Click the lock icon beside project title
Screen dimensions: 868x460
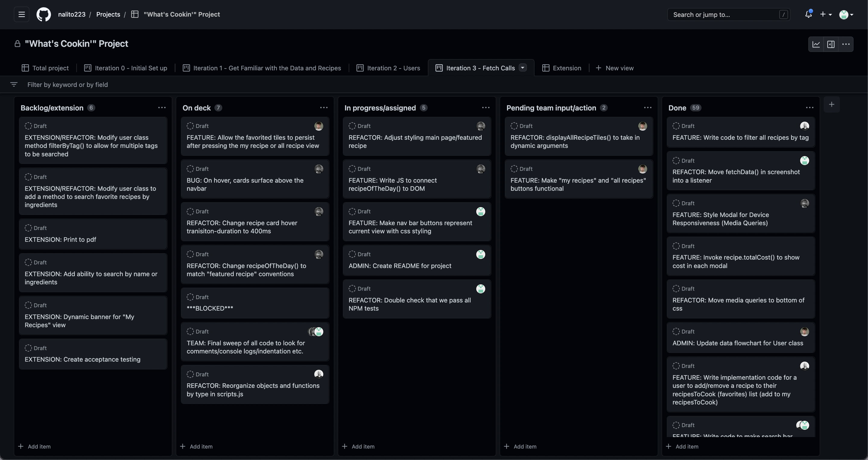[x=17, y=44]
